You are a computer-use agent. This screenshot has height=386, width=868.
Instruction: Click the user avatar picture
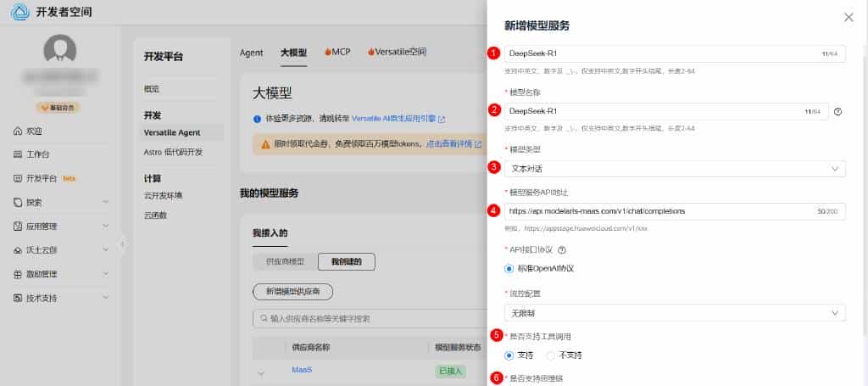(x=60, y=50)
